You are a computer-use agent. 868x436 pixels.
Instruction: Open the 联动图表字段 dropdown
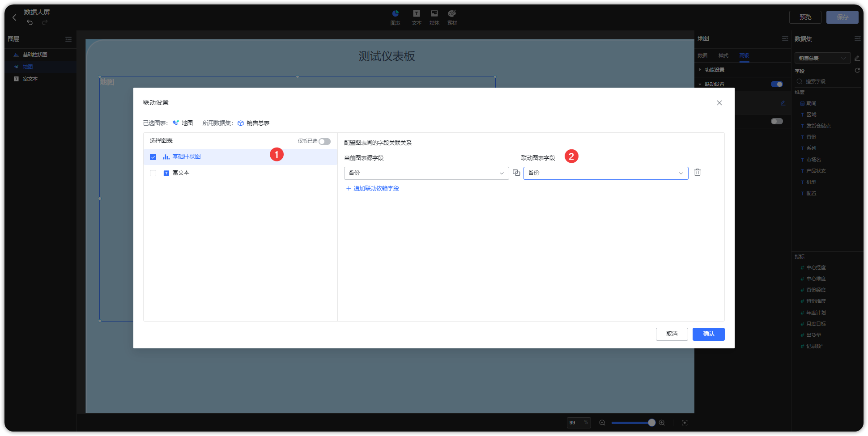[x=606, y=173]
